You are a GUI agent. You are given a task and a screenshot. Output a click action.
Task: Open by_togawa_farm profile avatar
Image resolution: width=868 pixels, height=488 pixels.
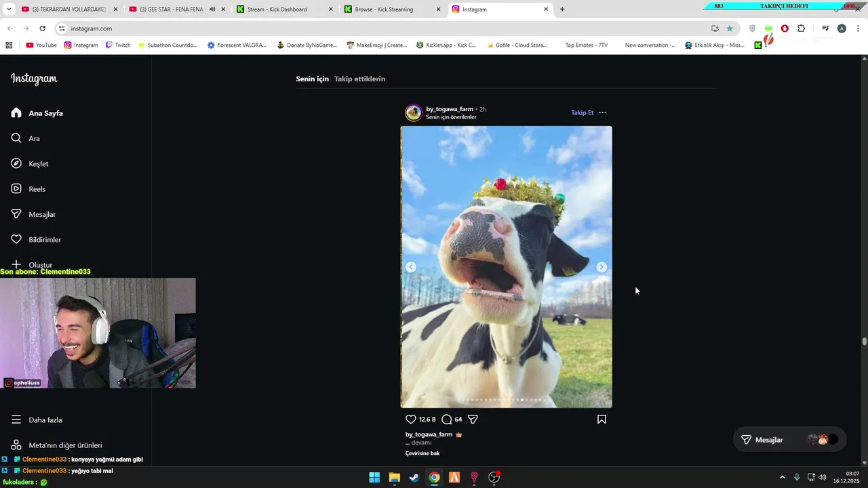pos(414,113)
